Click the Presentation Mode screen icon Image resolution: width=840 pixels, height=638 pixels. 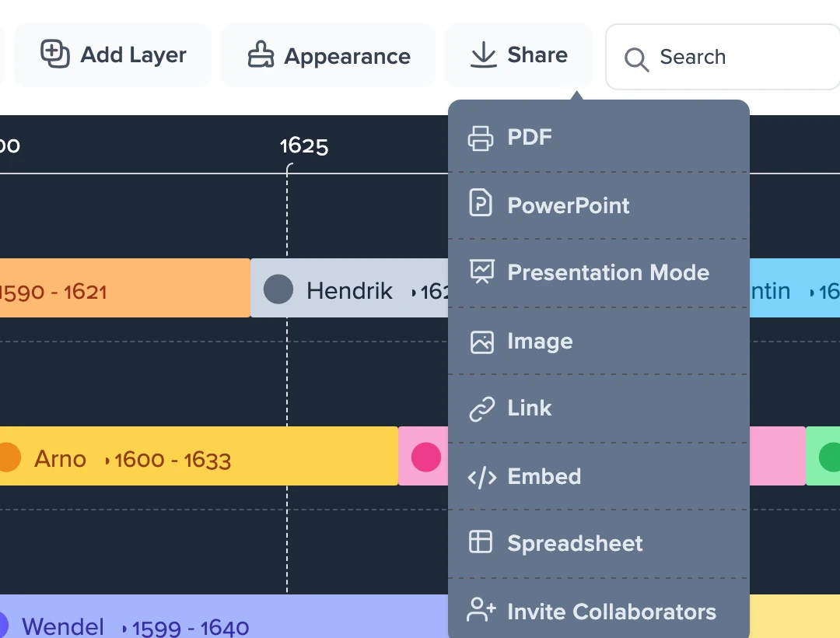pyautogui.click(x=481, y=271)
